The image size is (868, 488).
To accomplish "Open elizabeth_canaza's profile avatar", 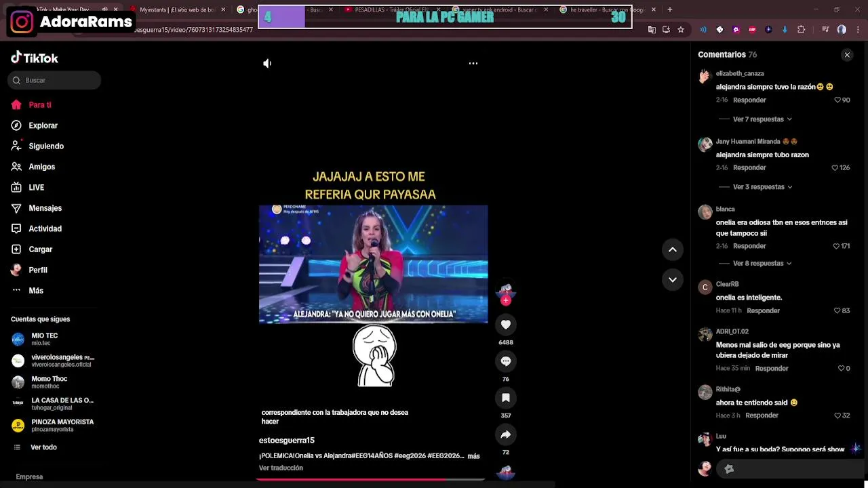I will (705, 76).
